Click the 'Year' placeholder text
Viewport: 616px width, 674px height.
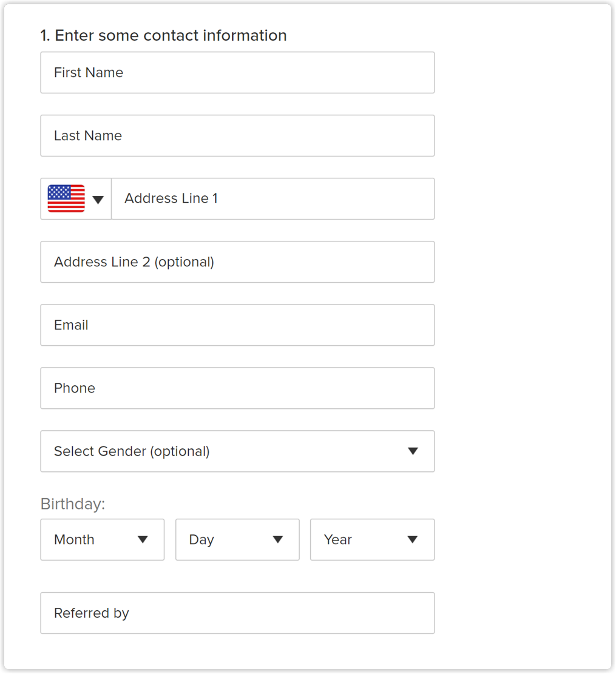pyautogui.click(x=338, y=540)
